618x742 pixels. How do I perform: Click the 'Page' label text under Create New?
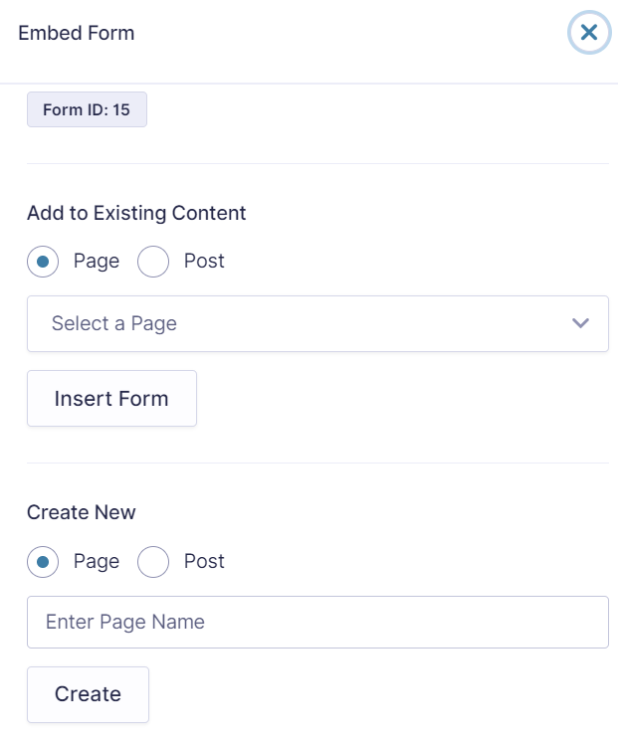click(97, 562)
